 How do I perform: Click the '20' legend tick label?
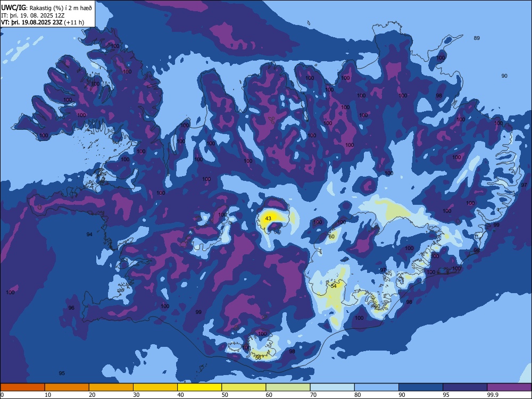pos(92,395)
